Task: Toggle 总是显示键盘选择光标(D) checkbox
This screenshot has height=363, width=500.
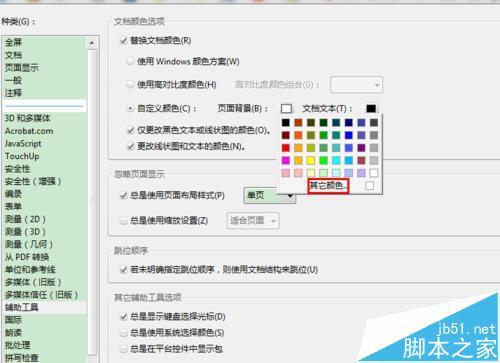Action: (x=124, y=316)
